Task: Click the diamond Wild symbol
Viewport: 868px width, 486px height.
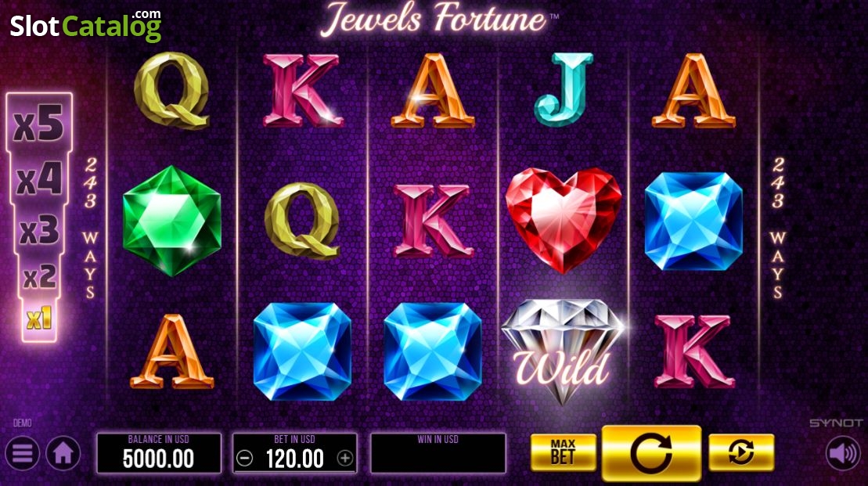Action: click(x=563, y=351)
